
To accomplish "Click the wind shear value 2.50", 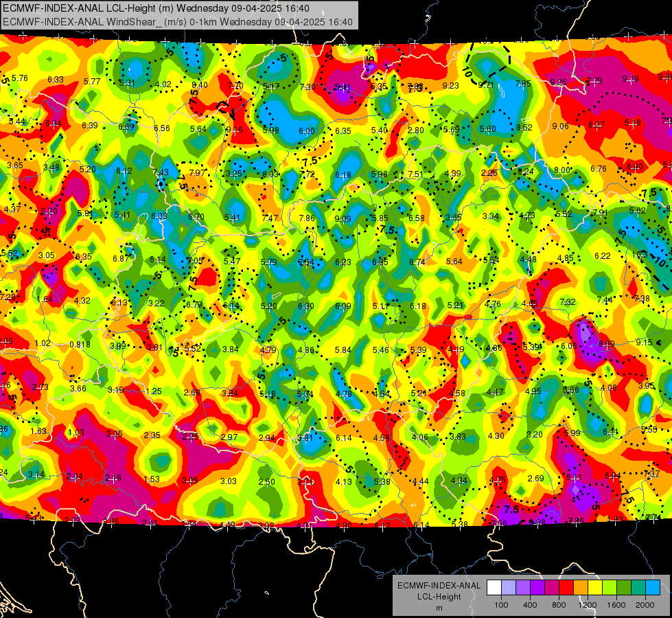I will 266,481.
